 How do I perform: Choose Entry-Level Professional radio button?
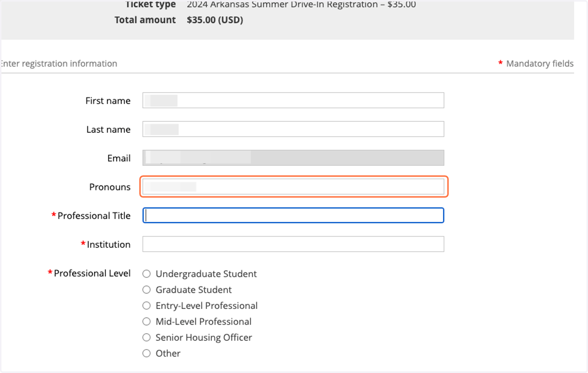coord(147,305)
